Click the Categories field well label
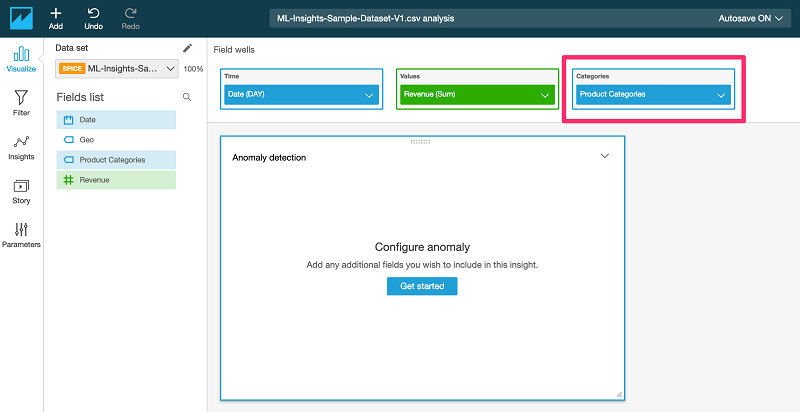Screen dimensions: 800x412 point(592,76)
